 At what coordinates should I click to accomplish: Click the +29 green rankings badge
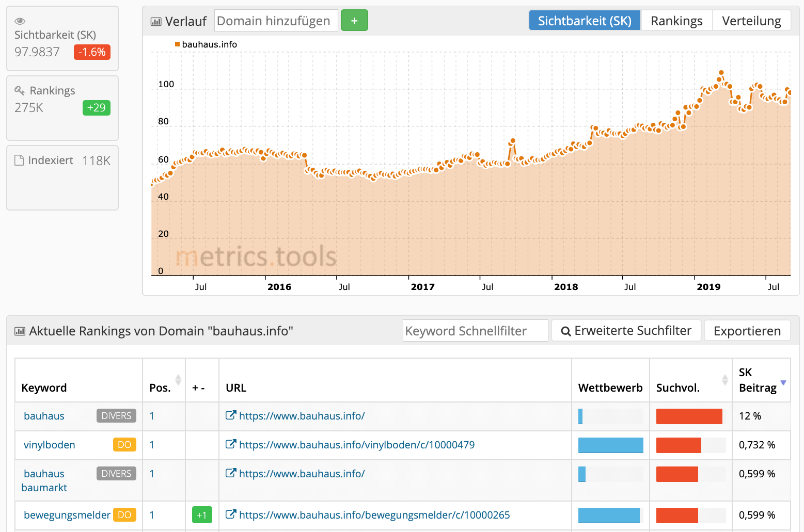point(97,108)
